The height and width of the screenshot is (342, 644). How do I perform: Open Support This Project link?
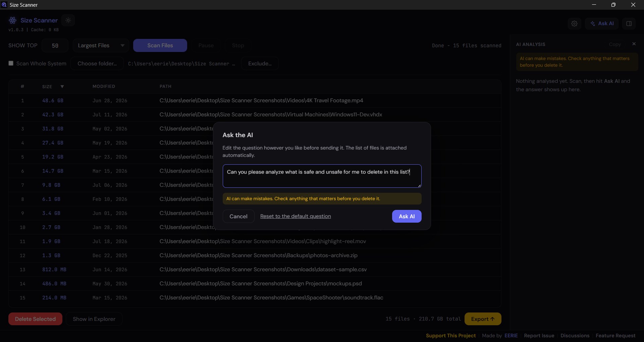[451, 336]
